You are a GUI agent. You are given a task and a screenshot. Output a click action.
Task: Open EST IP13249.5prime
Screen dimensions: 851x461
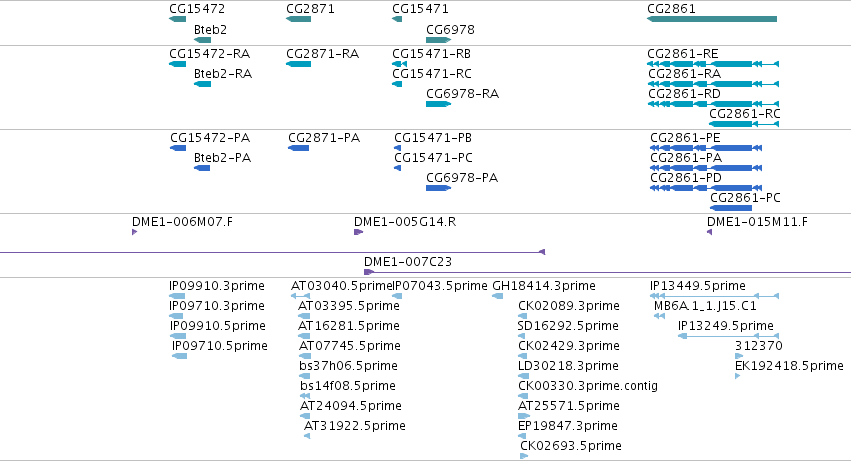[x=726, y=326]
